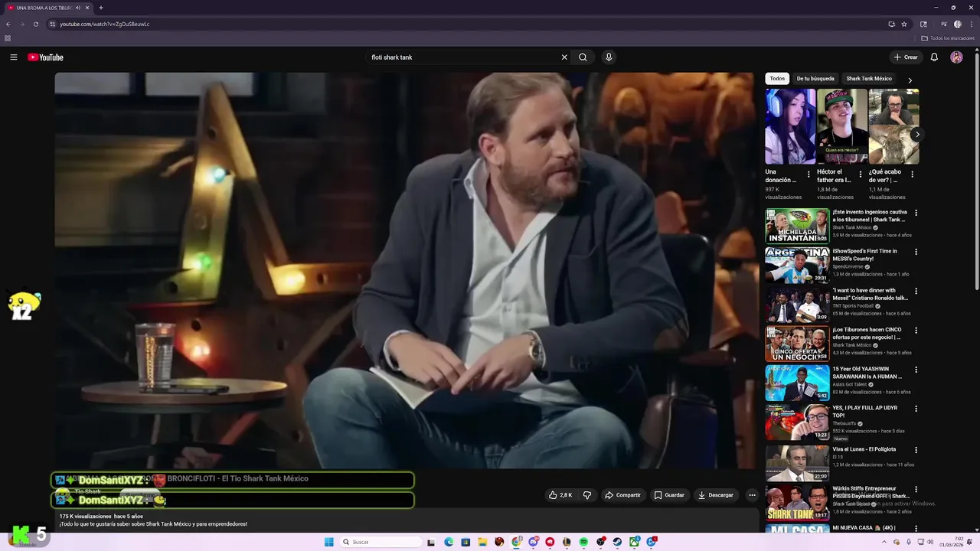The width and height of the screenshot is (980, 551).
Task: Open options for 'Este invento ingenioso' video
Action: pyautogui.click(x=916, y=213)
